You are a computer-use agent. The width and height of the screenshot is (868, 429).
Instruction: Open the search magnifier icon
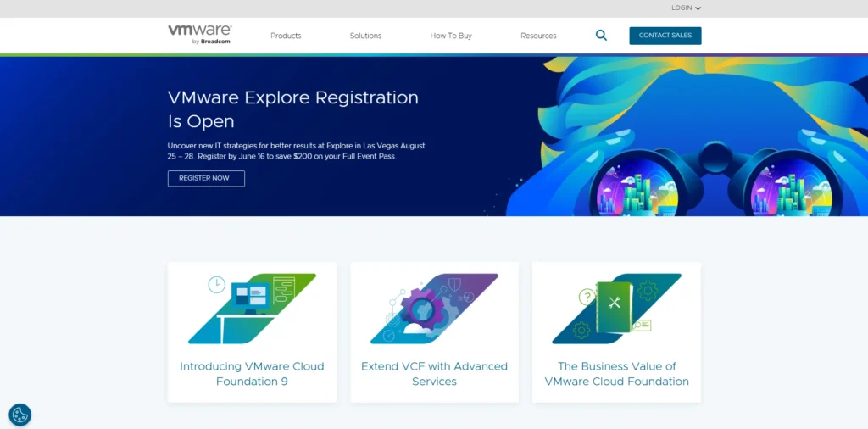point(601,36)
